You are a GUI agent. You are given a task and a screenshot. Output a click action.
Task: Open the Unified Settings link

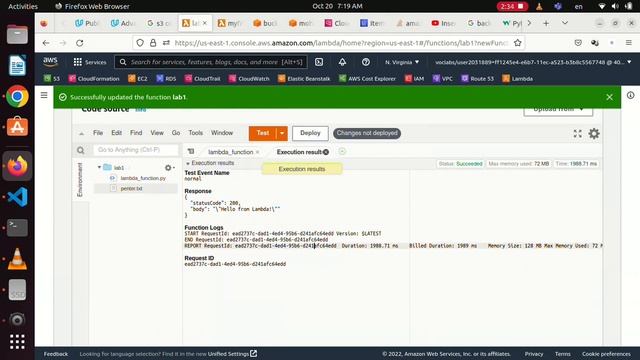[x=232, y=354]
